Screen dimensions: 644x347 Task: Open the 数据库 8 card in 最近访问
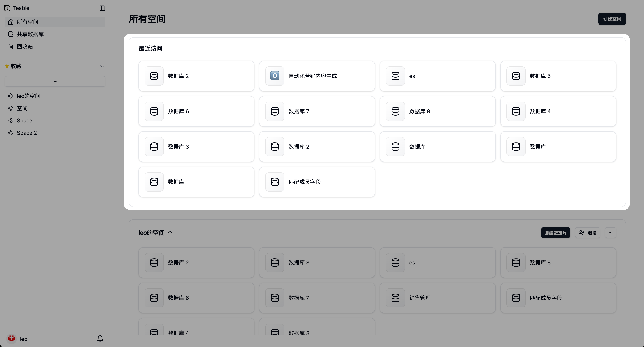click(x=437, y=111)
